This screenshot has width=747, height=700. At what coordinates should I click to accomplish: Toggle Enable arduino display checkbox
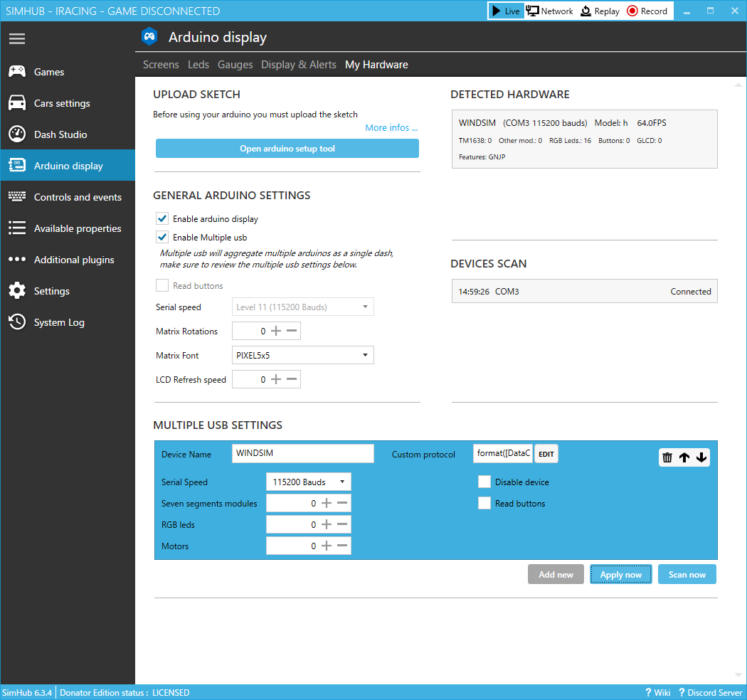(162, 218)
